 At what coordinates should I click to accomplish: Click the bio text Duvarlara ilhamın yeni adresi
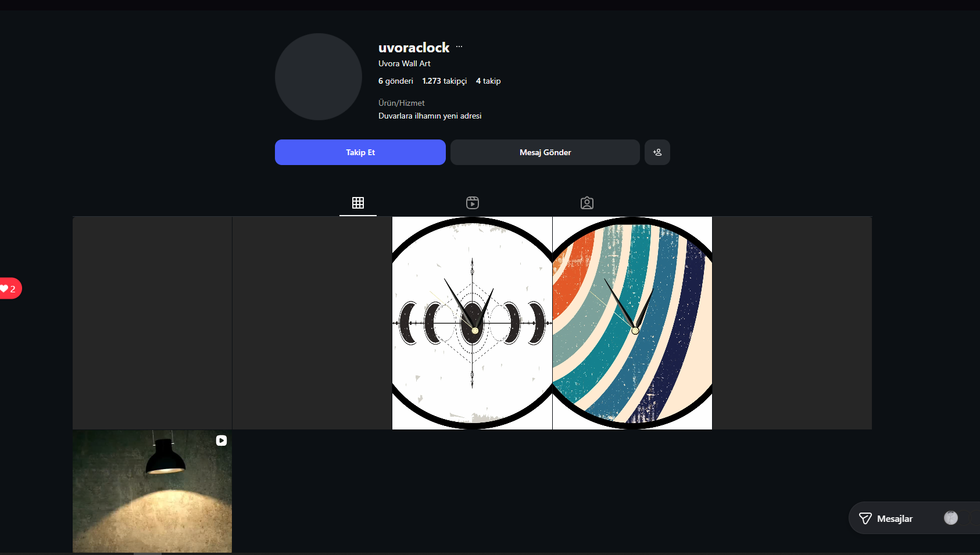click(430, 116)
